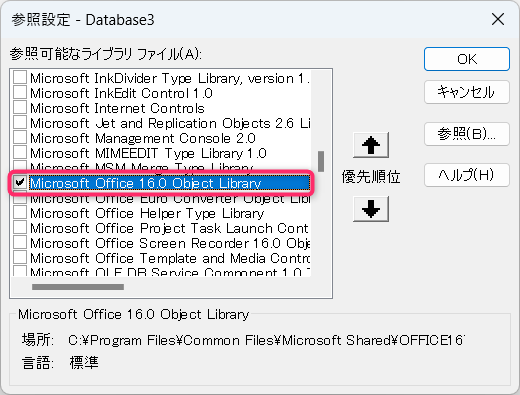Close the 参照設定 dialog with X

498,19
